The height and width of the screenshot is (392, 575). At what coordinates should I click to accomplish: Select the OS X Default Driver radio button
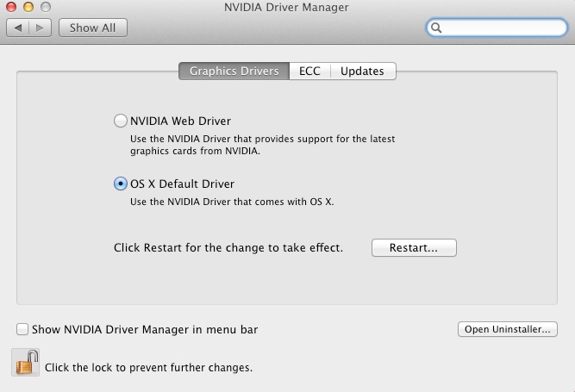(121, 184)
